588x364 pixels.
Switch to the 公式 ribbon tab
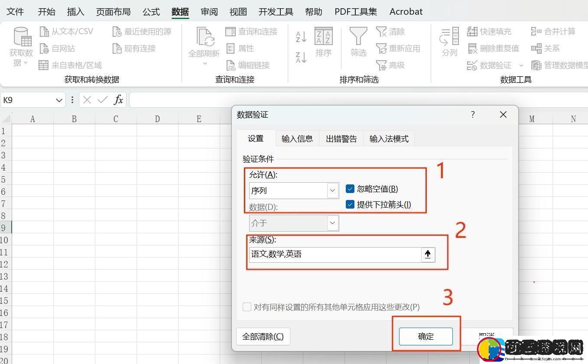(151, 12)
